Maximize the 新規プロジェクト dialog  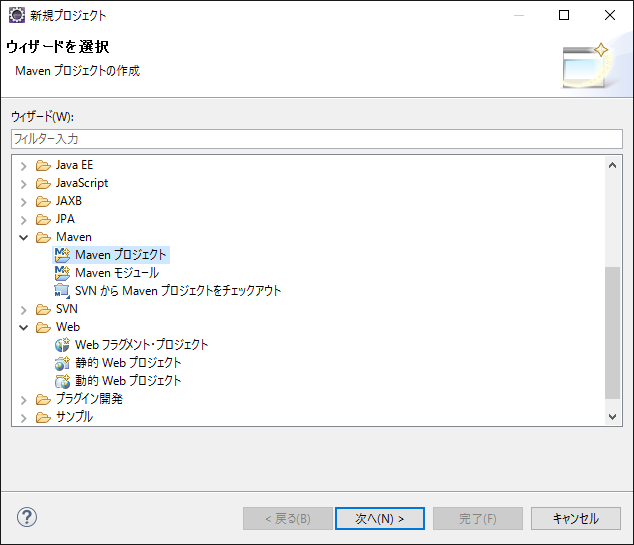564,15
